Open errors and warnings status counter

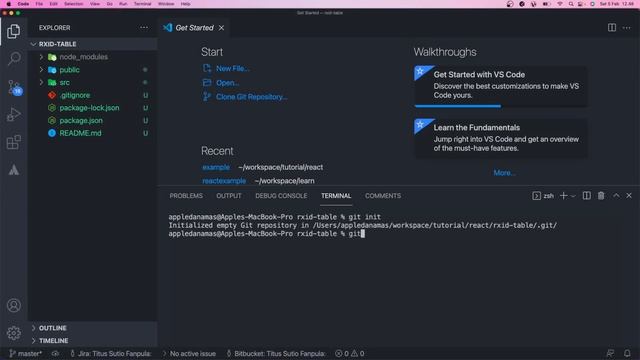(x=349, y=353)
